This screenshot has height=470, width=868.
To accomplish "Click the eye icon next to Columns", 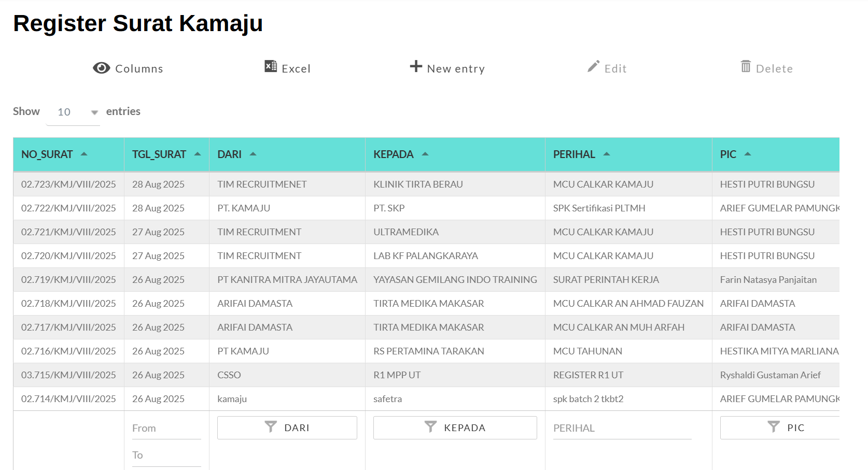I will coord(102,67).
